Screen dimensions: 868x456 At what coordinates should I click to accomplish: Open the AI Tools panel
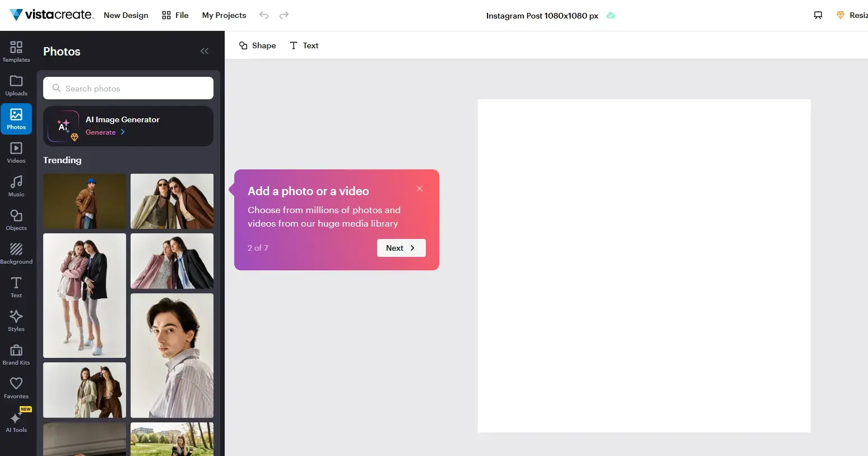coord(16,422)
